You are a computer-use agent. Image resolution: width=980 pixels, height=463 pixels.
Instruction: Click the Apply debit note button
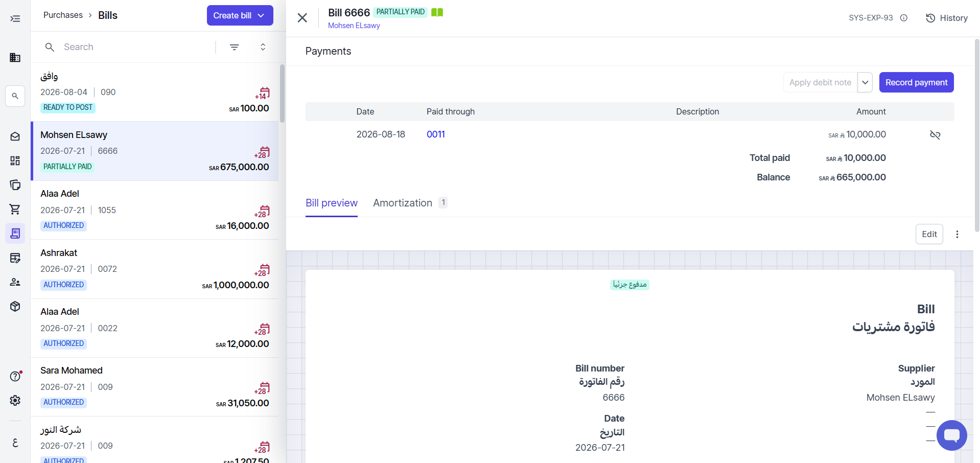coord(820,82)
